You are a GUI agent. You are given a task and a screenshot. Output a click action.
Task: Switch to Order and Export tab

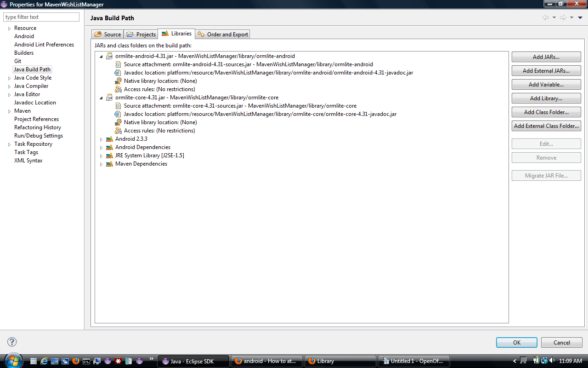[222, 34]
